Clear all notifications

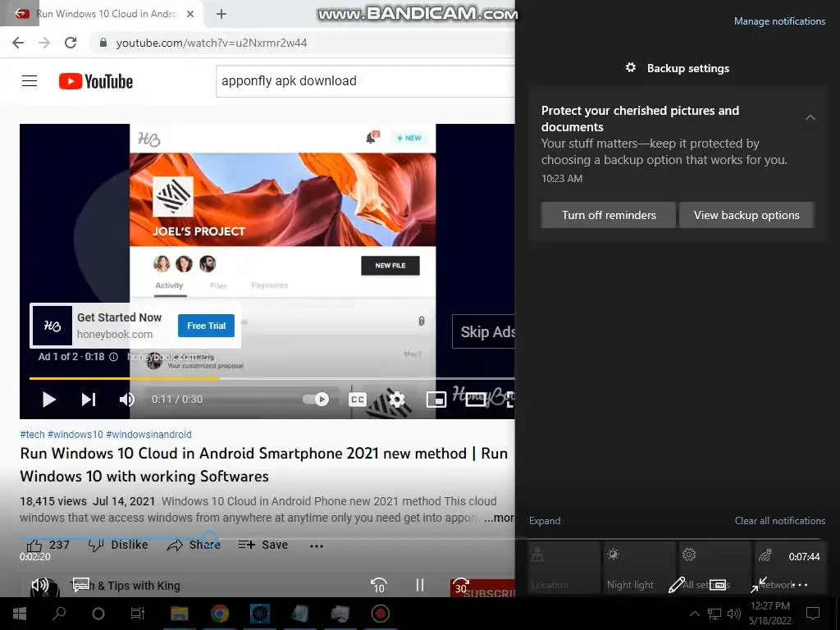tap(779, 521)
